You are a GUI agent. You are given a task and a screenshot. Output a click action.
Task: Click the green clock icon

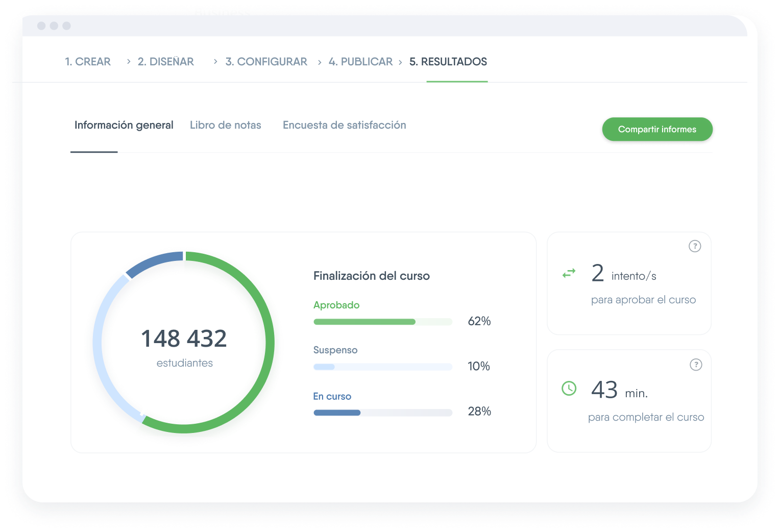pyautogui.click(x=569, y=389)
